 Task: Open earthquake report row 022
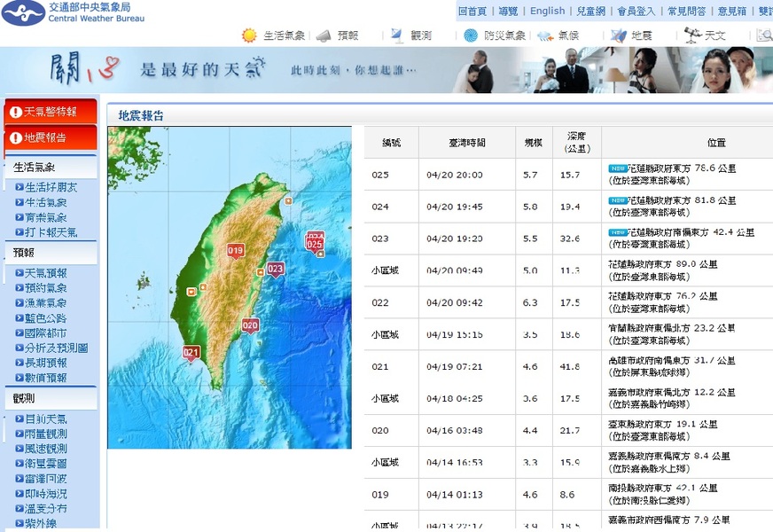click(567, 302)
